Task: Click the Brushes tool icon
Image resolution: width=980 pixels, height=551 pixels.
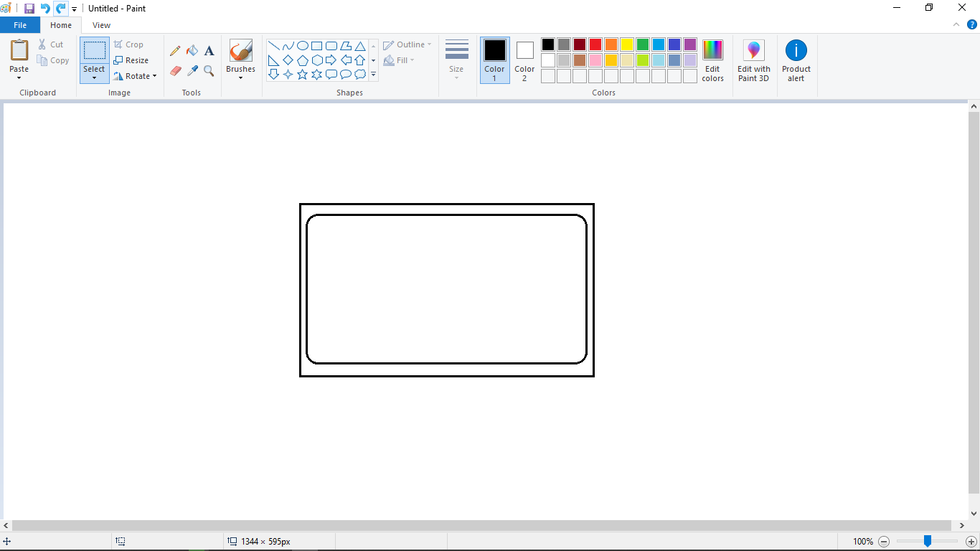Action: click(x=240, y=50)
